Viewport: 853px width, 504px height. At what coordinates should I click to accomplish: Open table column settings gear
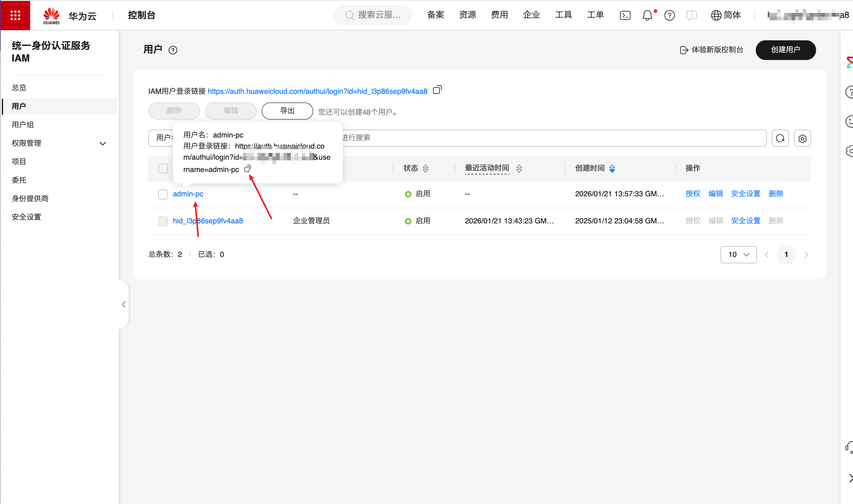(802, 138)
